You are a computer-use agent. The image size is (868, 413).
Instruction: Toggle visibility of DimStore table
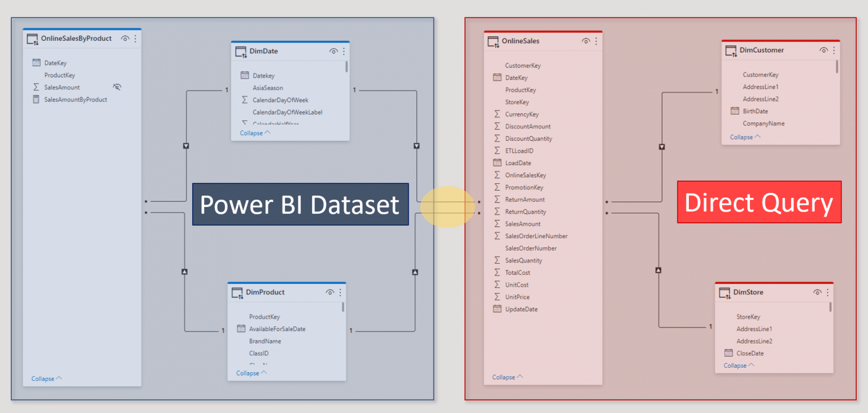(817, 292)
